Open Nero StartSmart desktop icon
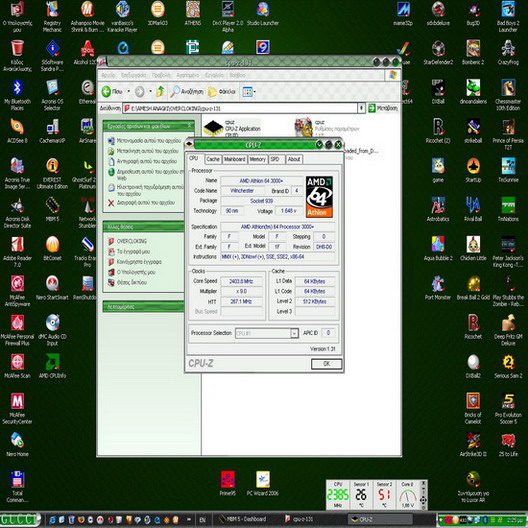The height and width of the screenshot is (528, 528). point(52,288)
